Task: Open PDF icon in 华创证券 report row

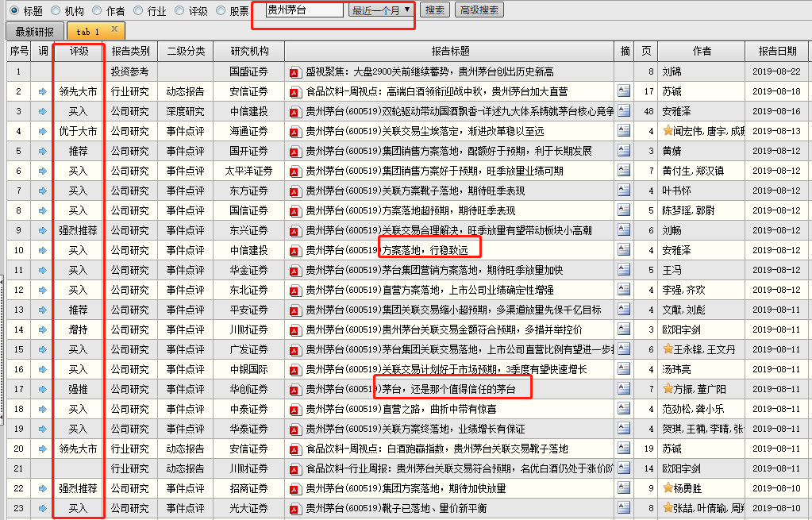Action: click(x=295, y=390)
